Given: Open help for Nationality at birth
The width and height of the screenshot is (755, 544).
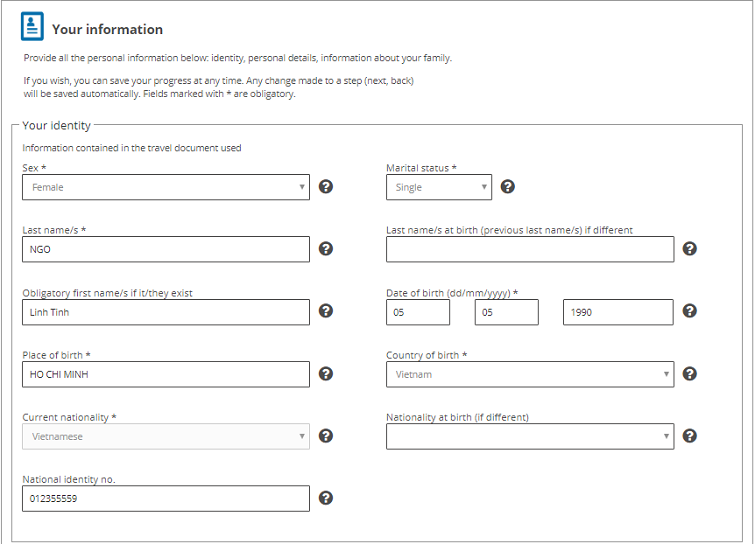Looking at the screenshot, I should coord(690,436).
